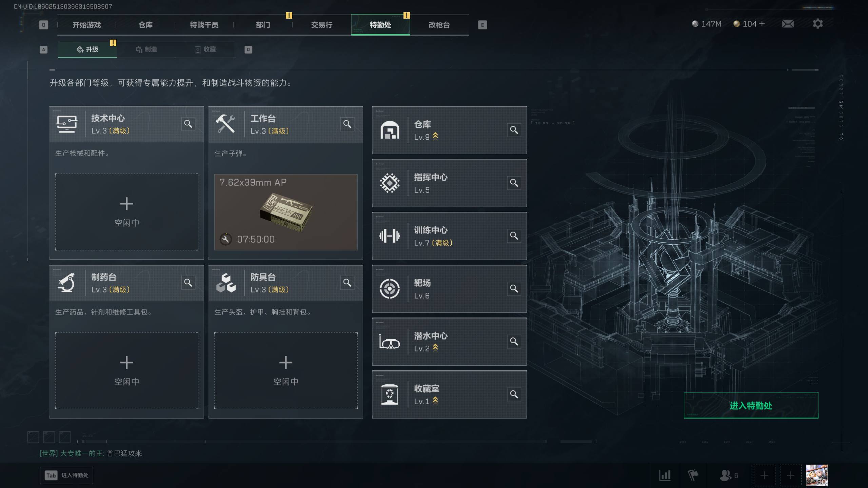Click the flags icon in bottom bar

click(x=693, y=475)
